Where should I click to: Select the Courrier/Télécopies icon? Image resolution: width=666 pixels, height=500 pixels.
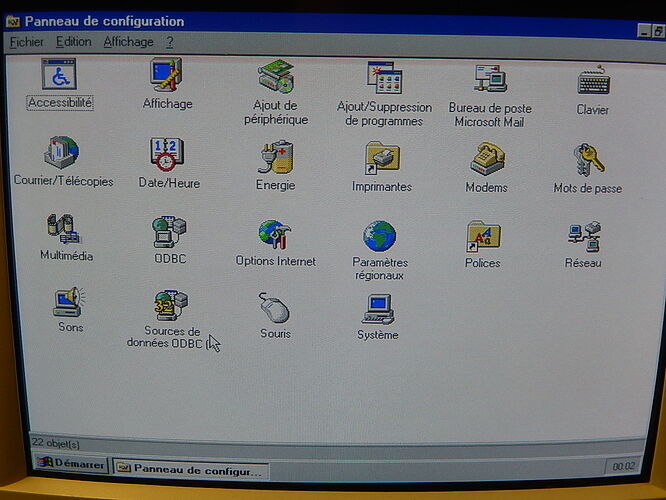62,152
